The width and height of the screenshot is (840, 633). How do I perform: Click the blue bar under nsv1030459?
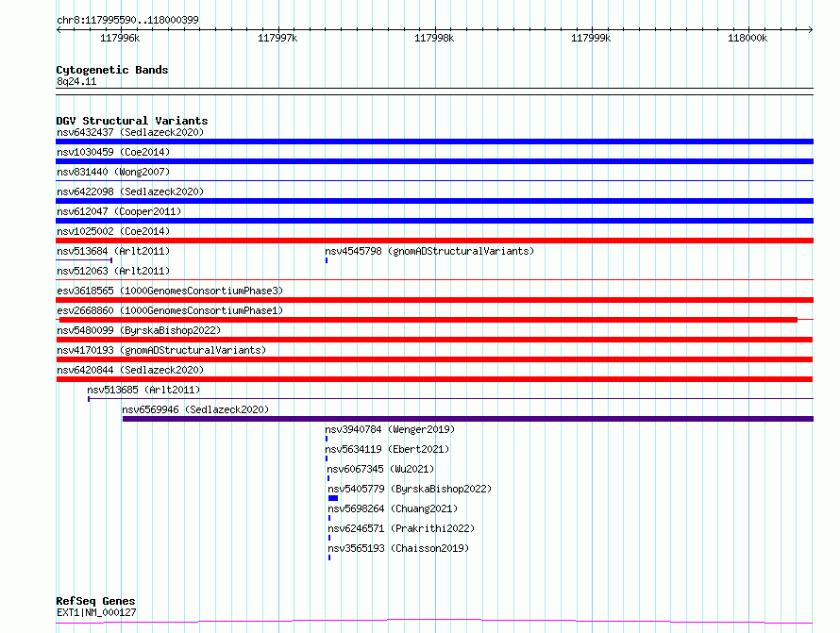pyautogui.click(x=434, y=161)
